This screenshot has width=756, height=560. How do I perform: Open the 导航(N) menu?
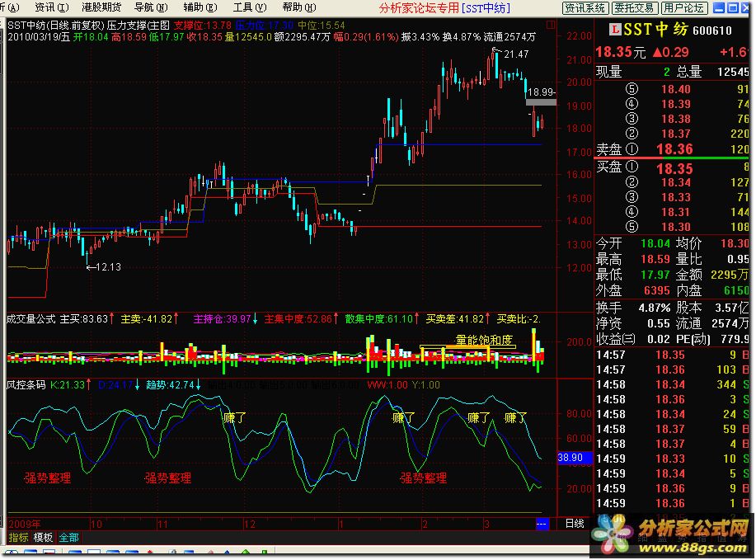pos(151,7)
